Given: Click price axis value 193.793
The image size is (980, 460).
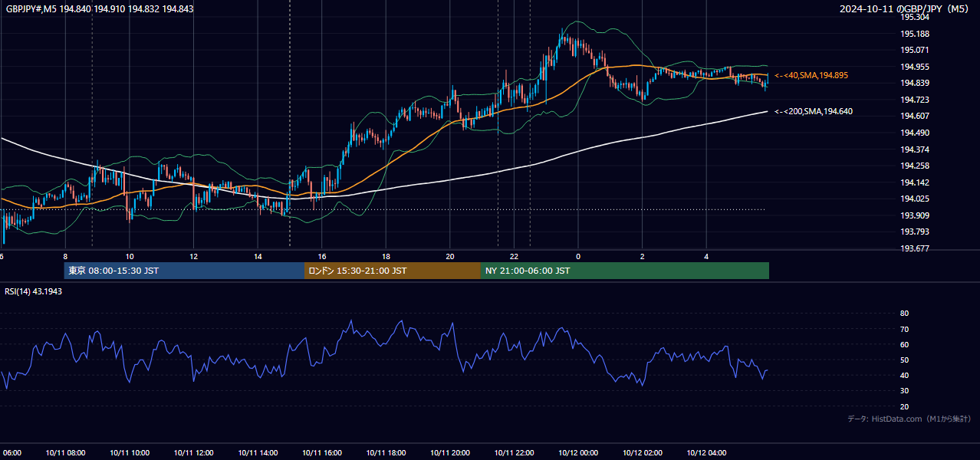Looking at the screenshot, I should (x=914, y=232).
